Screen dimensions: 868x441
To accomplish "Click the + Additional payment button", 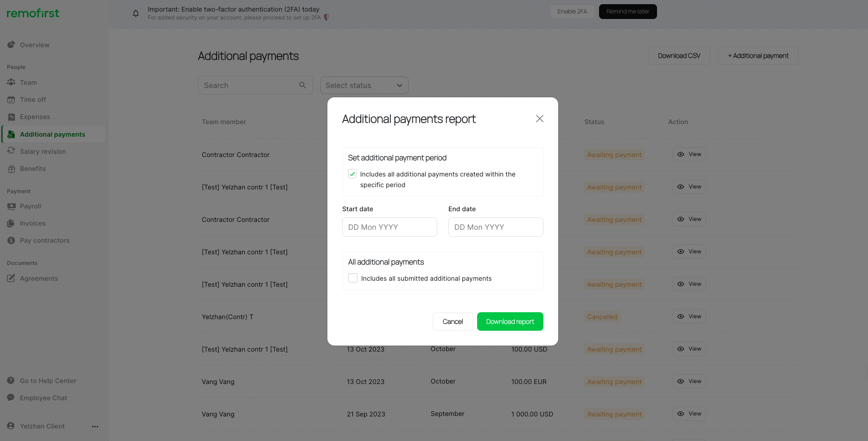I will (x=758, y=56).
